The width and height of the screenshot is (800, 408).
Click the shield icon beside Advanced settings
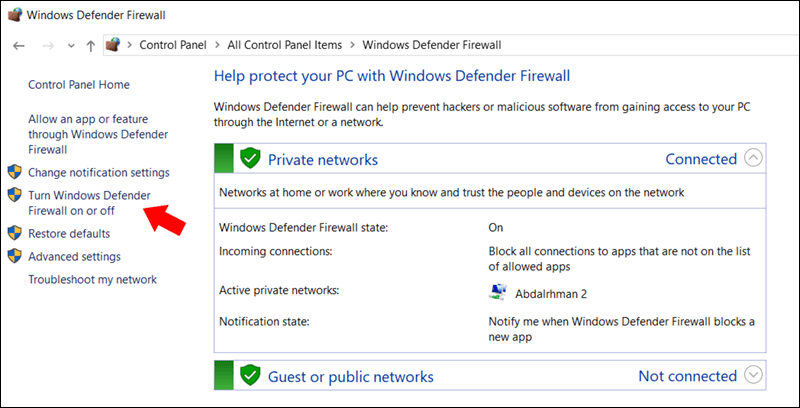pyautogui.click(x=14, y=257)
